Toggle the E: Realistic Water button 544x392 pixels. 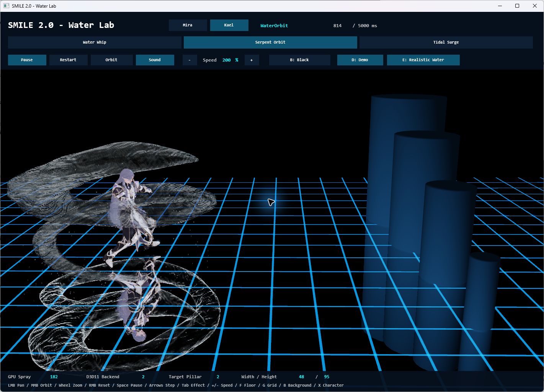coord(423,60)
